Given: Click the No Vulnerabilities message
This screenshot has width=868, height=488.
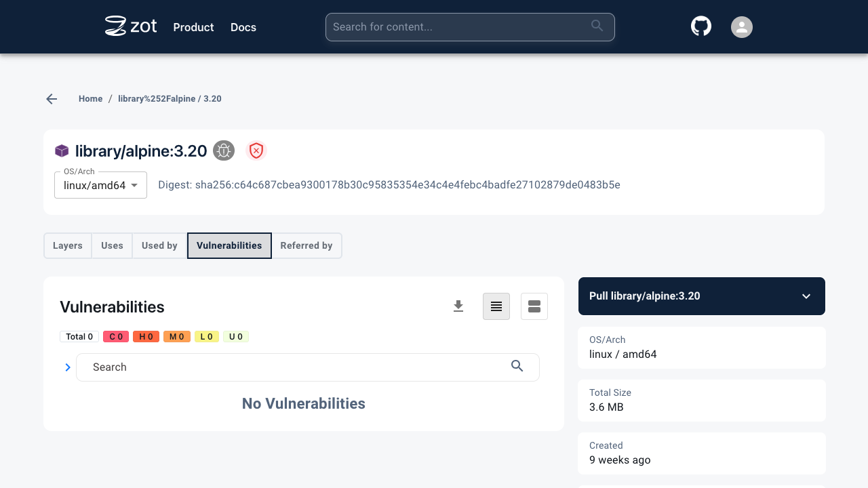Looking at the screenshot, I should 304,404.
